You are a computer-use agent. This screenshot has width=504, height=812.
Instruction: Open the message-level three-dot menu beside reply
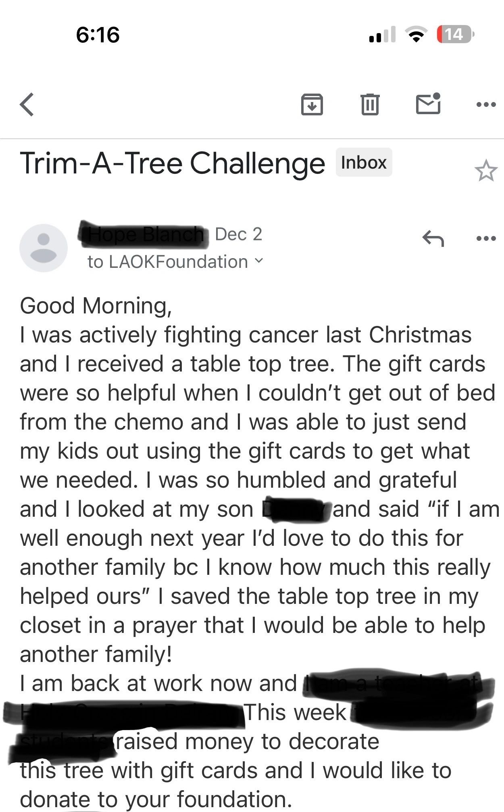[x=485, y=238]
